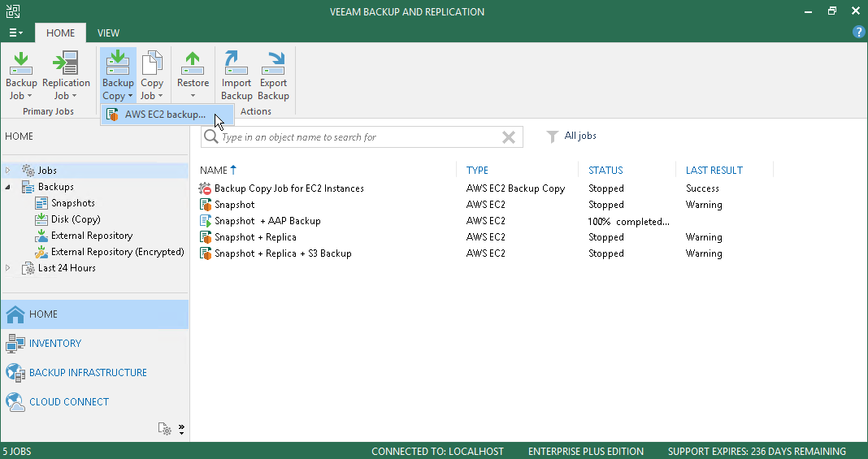Image resolution: width=868 pixels, height=459 pixels.
Task: Open the help question mark icon
Action: coord(858,32)
